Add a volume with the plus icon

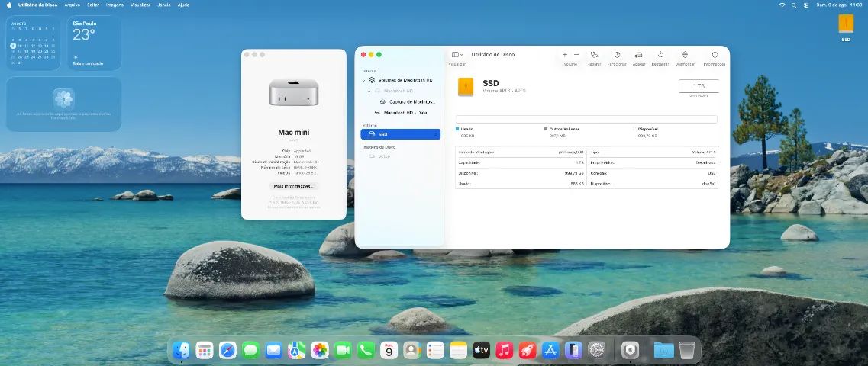point(565,55)
